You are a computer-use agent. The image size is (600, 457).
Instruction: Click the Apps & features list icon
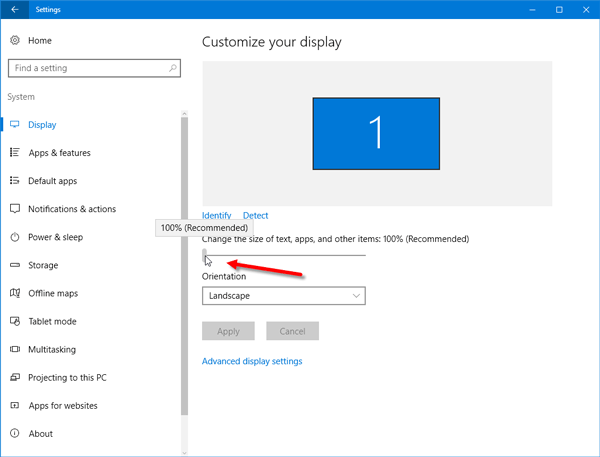(x=15, y=153)
